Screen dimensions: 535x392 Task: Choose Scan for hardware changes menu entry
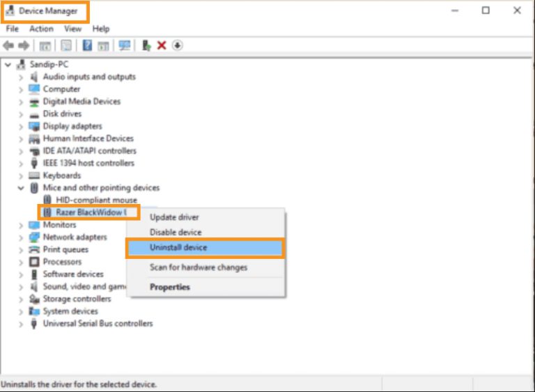(x=206, y=267)
